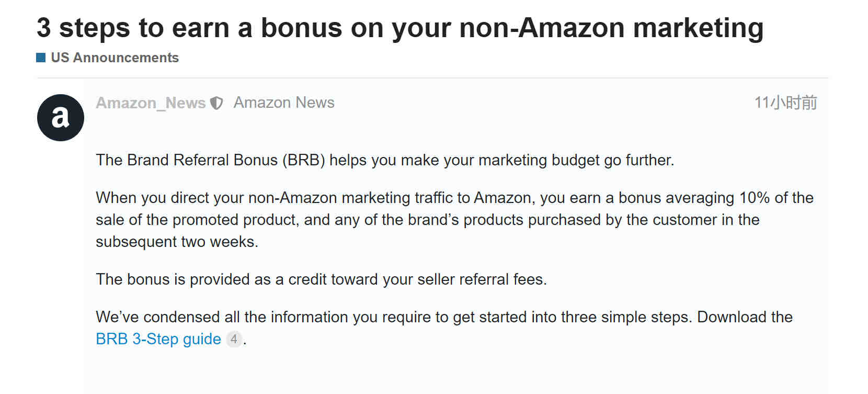This screenshot has width=868, height=394.
Task: Click the "11小时前" post timestamp
Action: click(x=785, y=103)
